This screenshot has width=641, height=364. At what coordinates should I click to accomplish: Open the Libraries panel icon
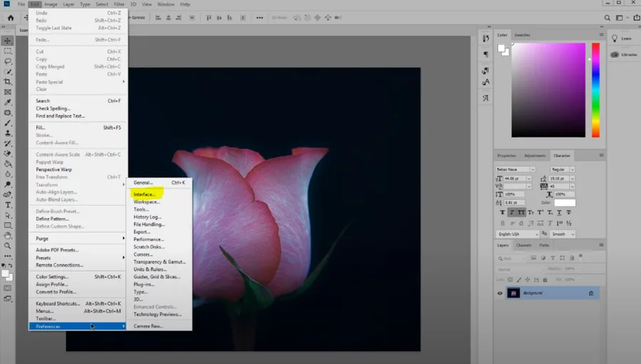click(615, 54)
